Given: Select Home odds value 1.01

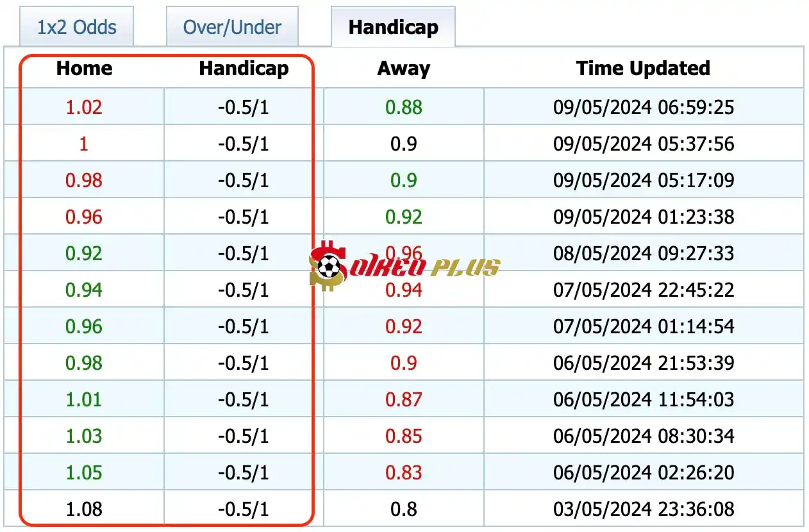Looking at the screenshot, I should (x=84, y=400).
